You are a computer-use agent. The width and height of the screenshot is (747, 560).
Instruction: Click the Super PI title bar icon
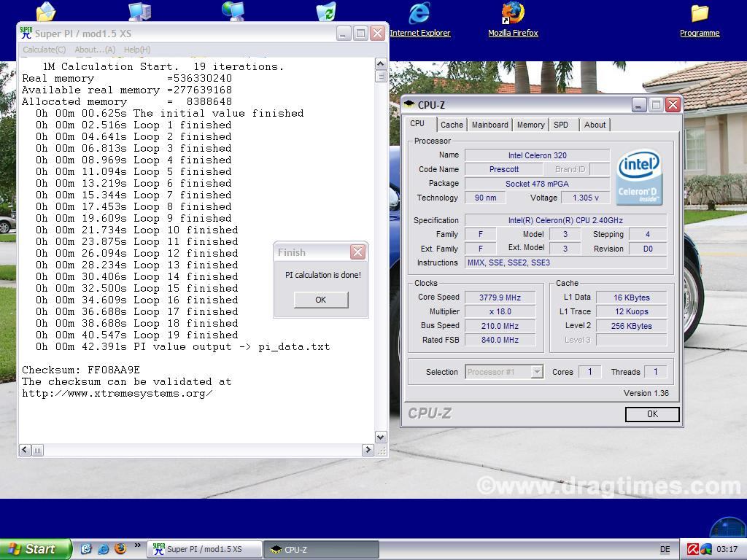coord(26,34)
